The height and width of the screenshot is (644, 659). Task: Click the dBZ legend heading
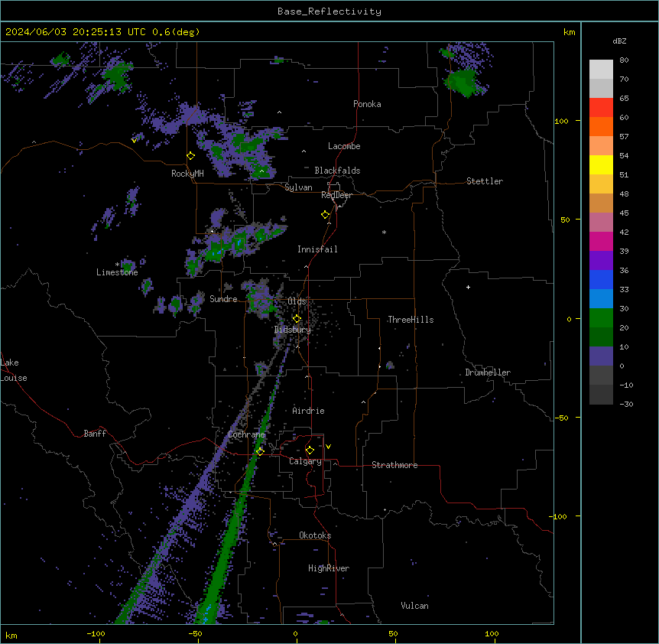[619, 41]
